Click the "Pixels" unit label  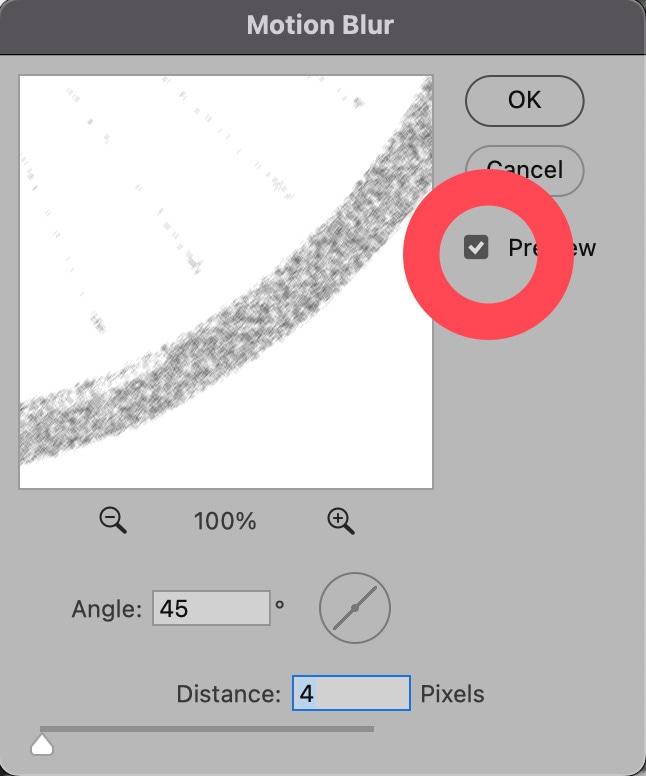[x=452, y=693]
